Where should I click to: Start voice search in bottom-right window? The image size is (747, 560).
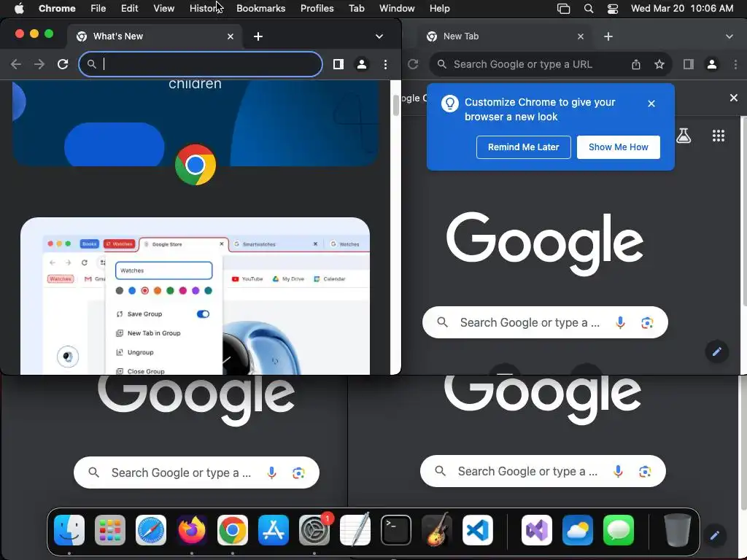coord(618,472)
